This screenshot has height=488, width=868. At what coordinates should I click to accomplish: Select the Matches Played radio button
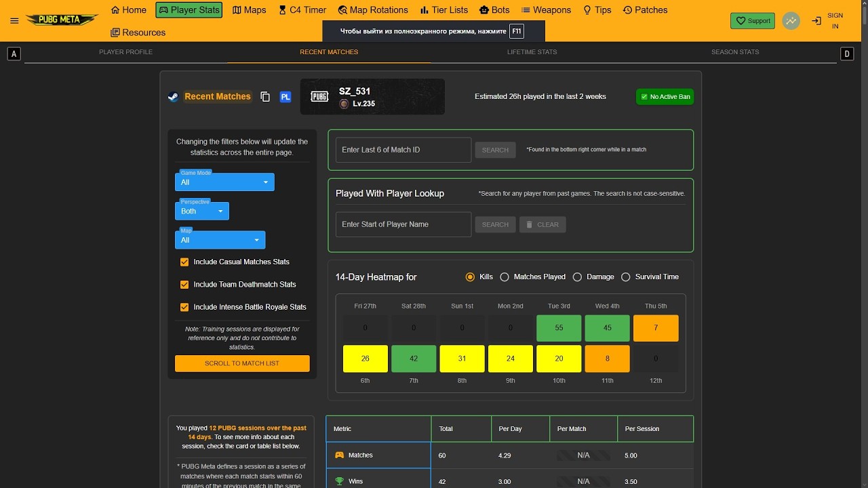505,277
